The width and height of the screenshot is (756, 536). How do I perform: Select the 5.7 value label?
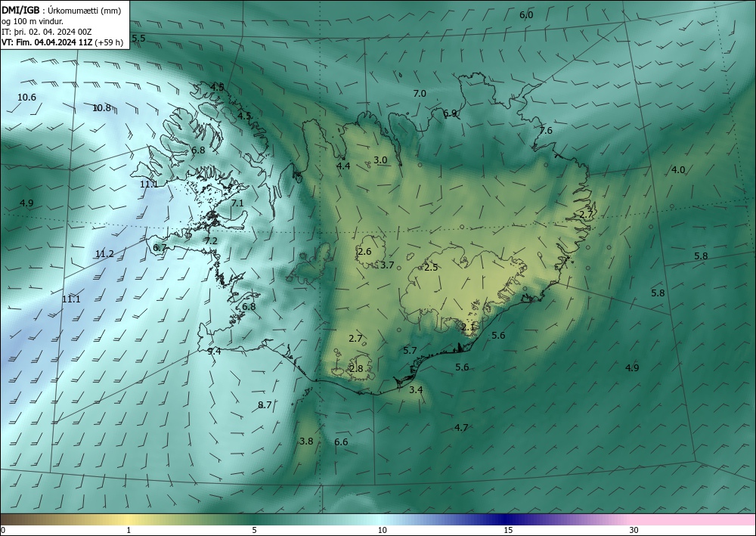[410, 351]
